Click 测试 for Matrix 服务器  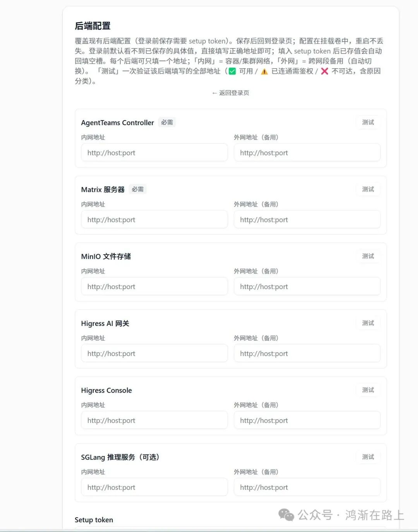[368, 189]
